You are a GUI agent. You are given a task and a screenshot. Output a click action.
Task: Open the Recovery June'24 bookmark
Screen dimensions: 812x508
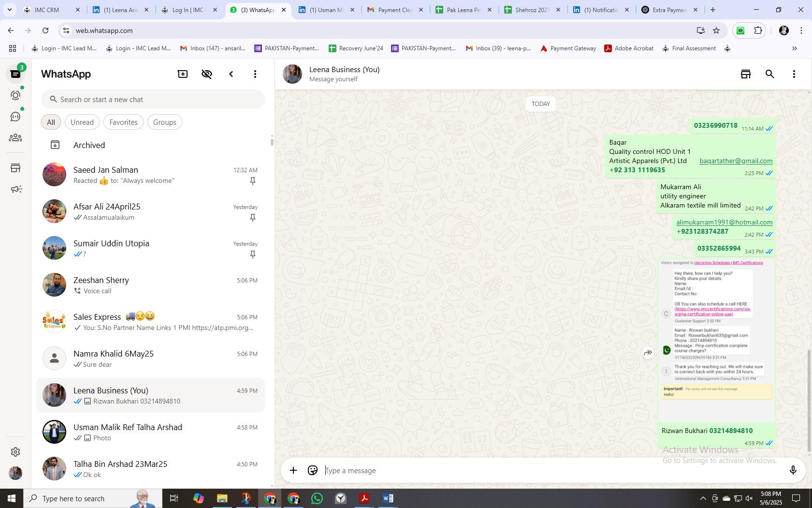click(x=356, y=48)
